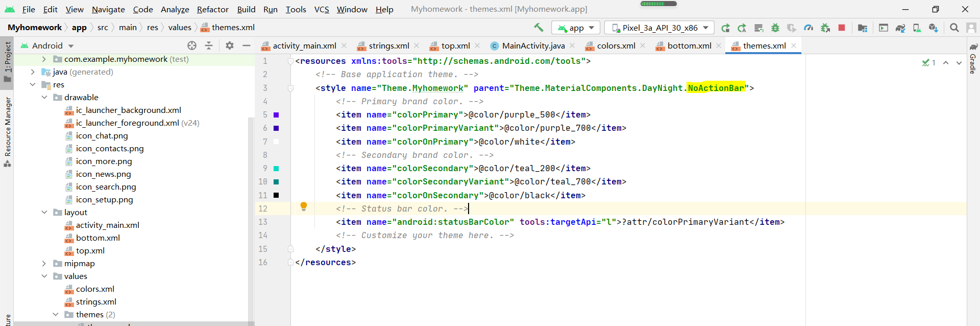The image size is (980, 326).
Task: Switch to the bottom.xml editor tab
Action: 689,46
